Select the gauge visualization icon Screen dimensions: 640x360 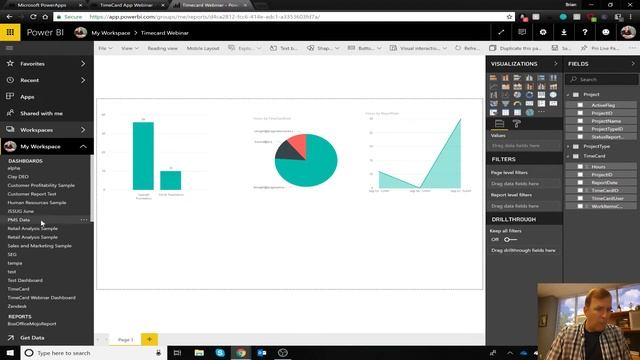517,104
